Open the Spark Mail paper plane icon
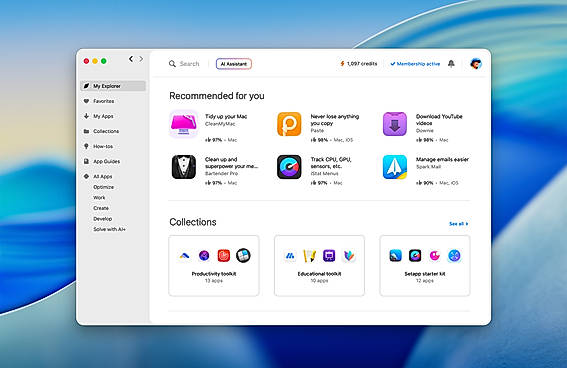 (x=395, y=167)
